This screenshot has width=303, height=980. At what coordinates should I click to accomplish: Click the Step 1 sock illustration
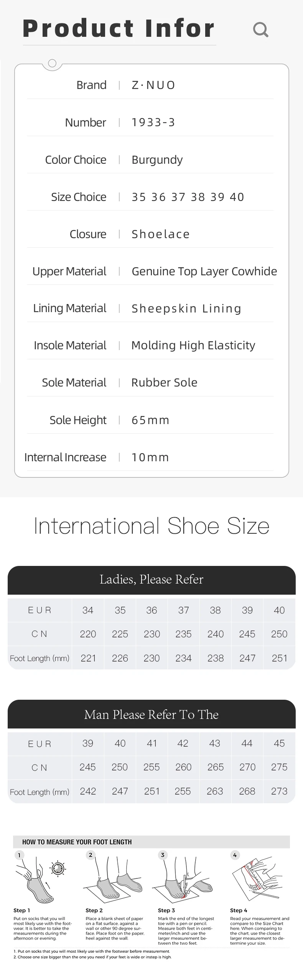pos(36,881)
